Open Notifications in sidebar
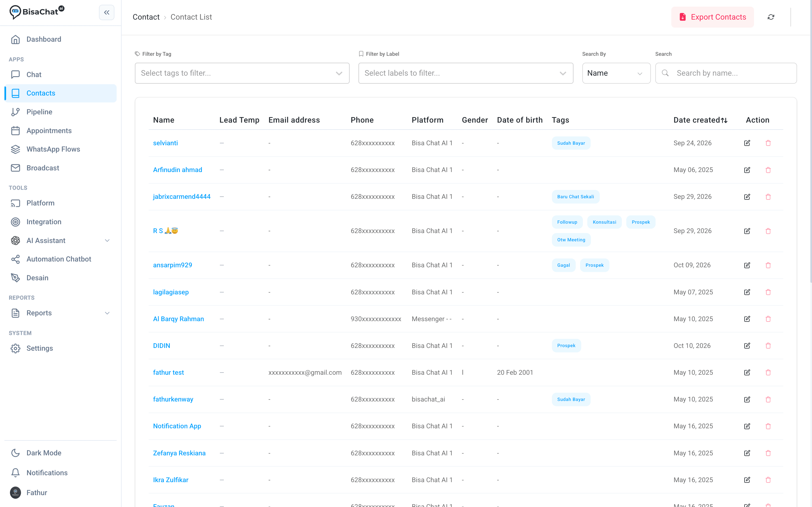 [61, 472]
